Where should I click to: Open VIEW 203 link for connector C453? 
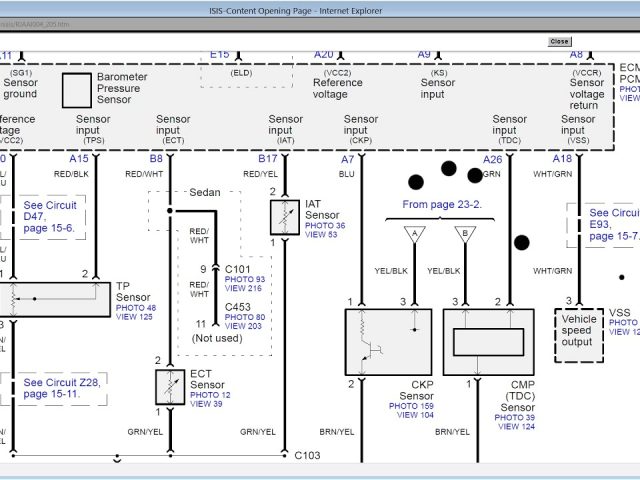pyautogui.click(x=243, y=326)
